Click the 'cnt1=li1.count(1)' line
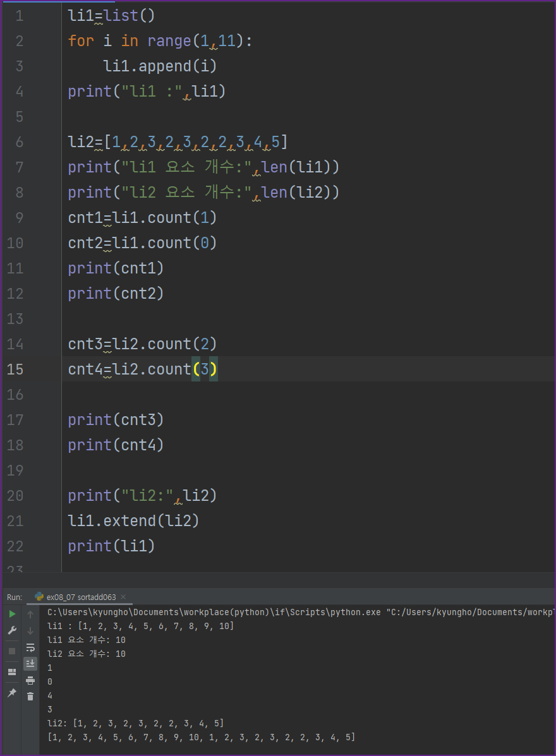 point(142,218)
